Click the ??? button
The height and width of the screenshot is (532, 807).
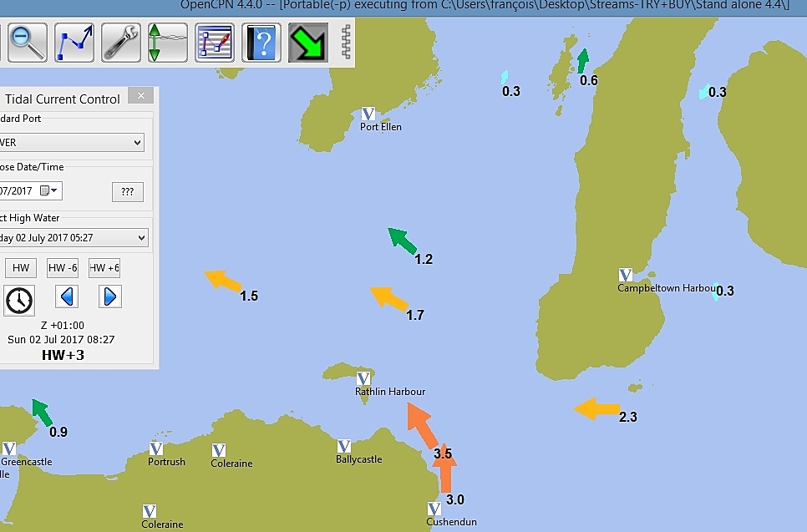pyautogui.click(x=128, y=192)
